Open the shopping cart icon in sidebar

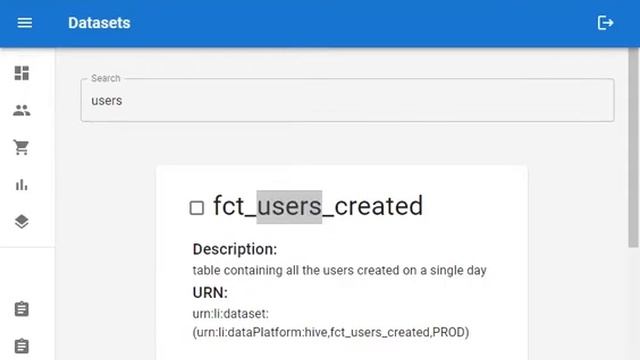[x=22, y=147]
